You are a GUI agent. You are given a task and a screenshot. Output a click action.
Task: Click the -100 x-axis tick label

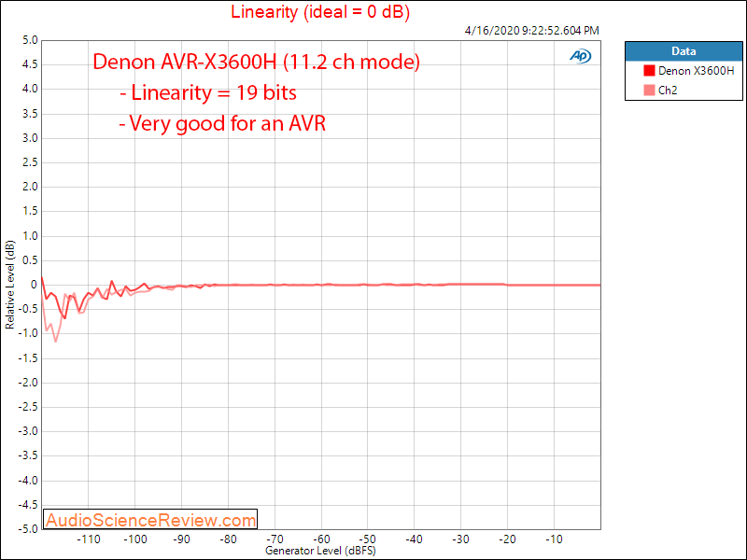[135, 539]
